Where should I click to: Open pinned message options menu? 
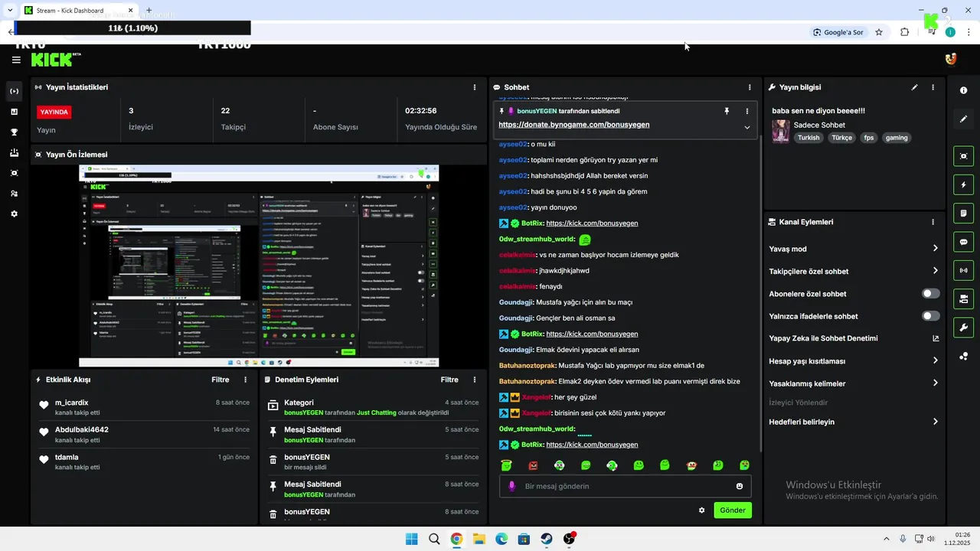tap(747, 111)
